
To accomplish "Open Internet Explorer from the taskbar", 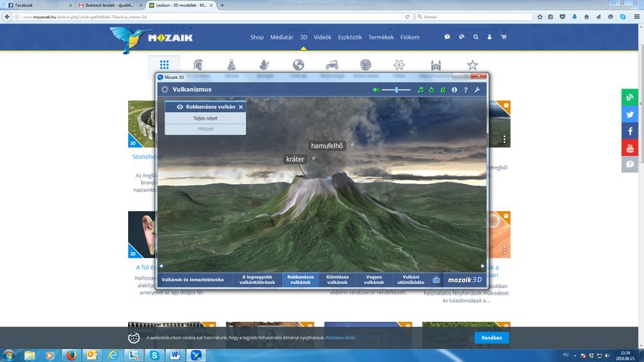I will (113, 355).
